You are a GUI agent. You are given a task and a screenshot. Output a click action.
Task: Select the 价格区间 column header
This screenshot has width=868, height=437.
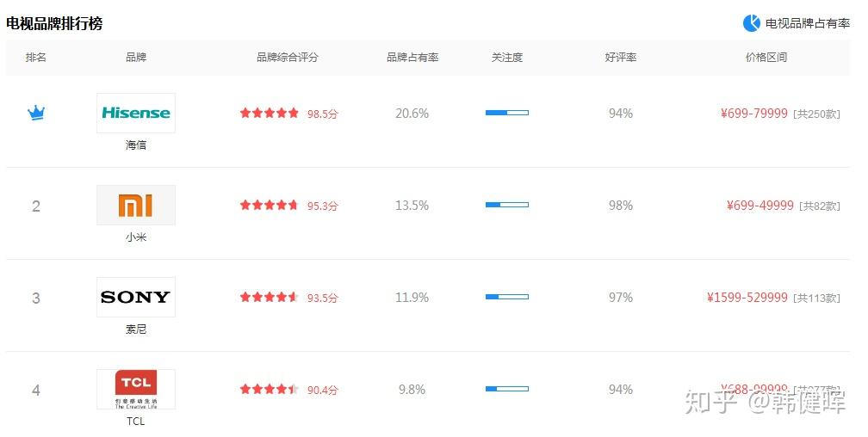click(x=766, y=58)
